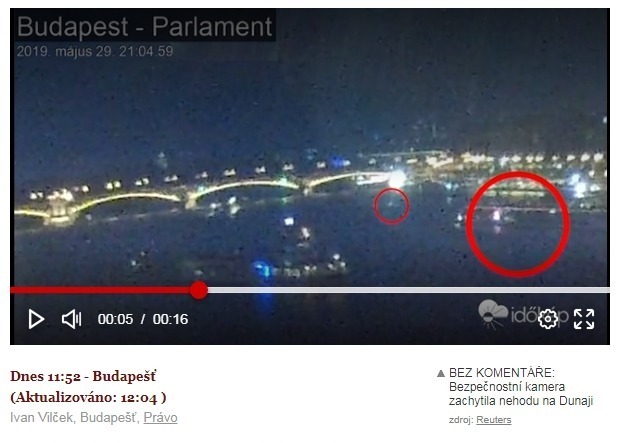621x443 pixels.
Task: Click the large red circle overlay
Action: coord(518,224)
